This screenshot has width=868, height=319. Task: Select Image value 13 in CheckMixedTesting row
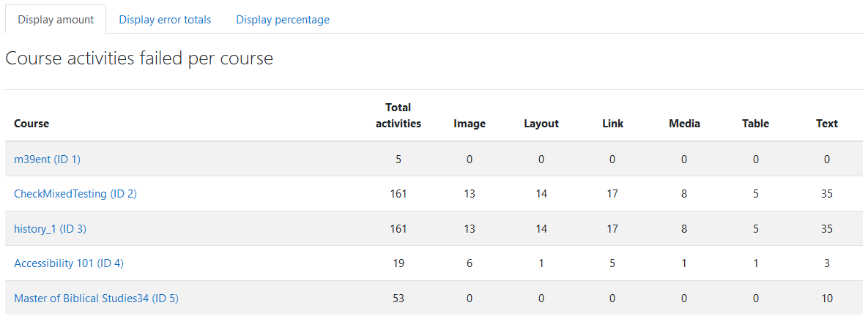(470, 194)
